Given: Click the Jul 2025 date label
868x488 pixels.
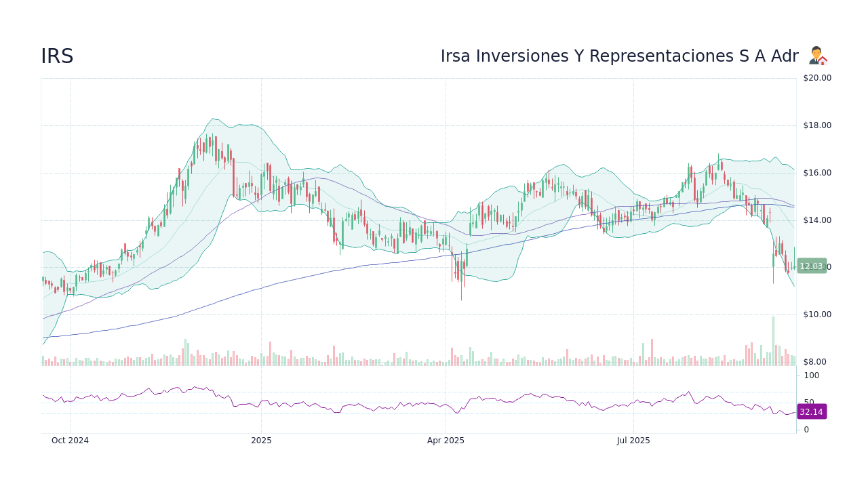Looking at the screenshot, I should [633, 441].
